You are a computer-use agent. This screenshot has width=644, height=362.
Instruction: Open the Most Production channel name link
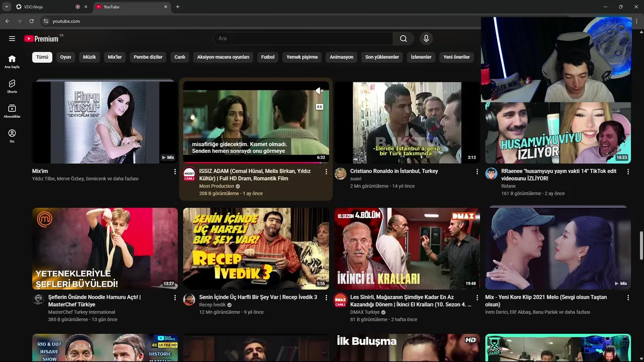[217, 186]
